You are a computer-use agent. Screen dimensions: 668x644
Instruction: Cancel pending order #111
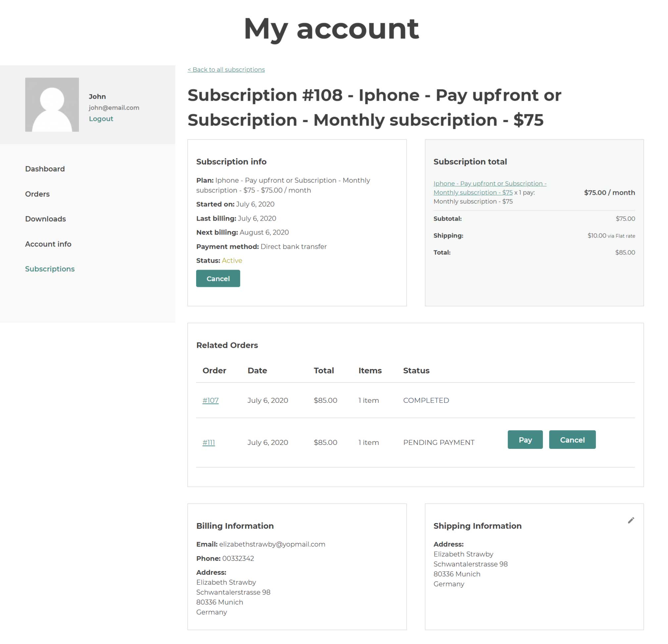[572, 440]
